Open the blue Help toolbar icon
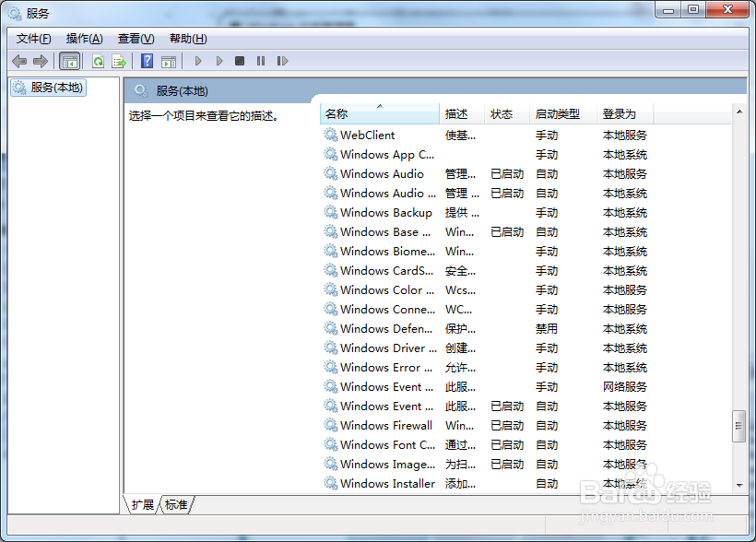 pyautogui.click(x=148, y=61)
